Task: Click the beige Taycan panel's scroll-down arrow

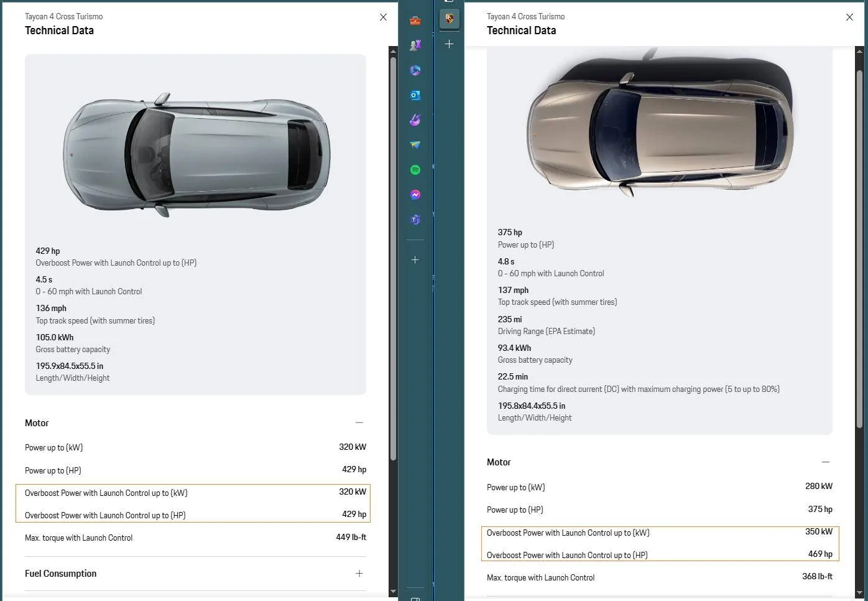Action: tap(859, 592)
